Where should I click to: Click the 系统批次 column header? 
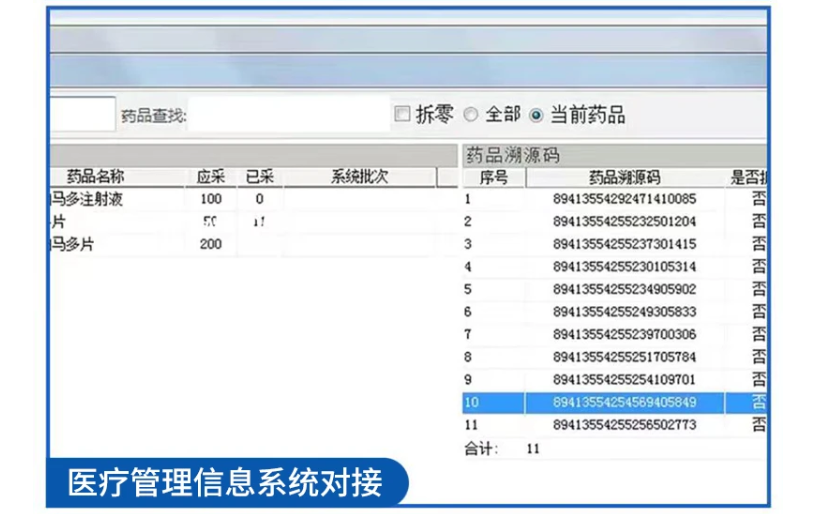[x=359, y=177]
